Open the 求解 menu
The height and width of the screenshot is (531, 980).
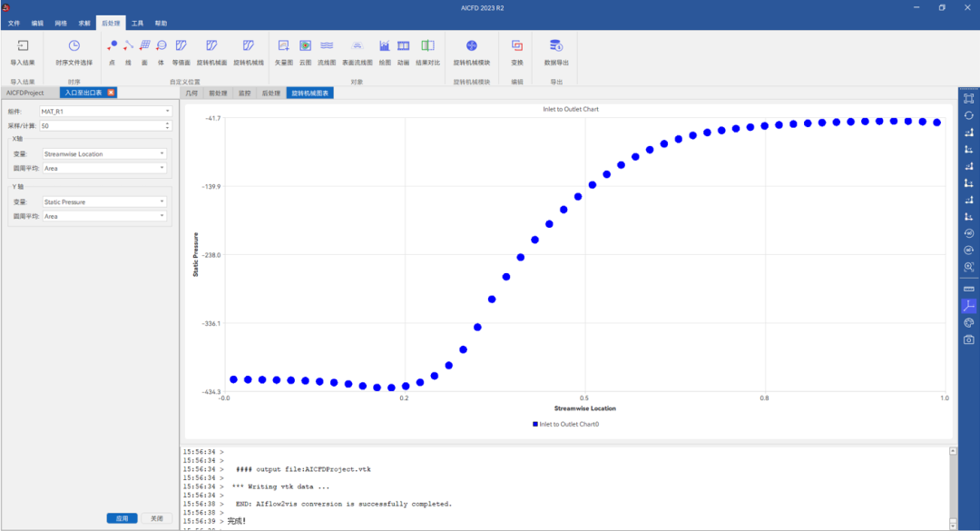click(84, 23)
